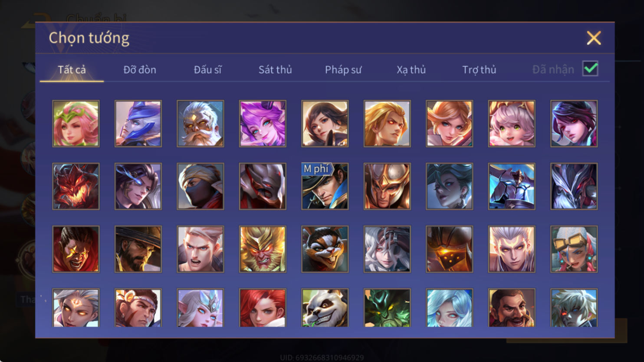Toggle the Đã nhận checkbox

(590, 68)
